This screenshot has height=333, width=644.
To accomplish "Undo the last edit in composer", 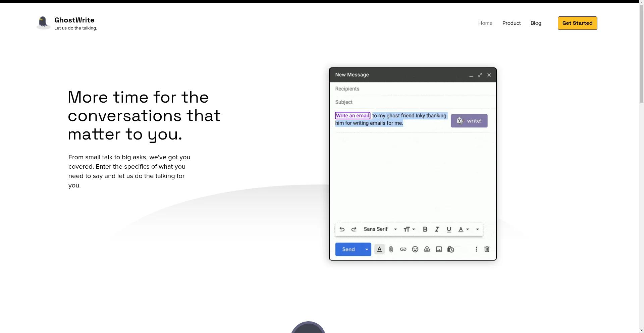I will pos(342,229).
